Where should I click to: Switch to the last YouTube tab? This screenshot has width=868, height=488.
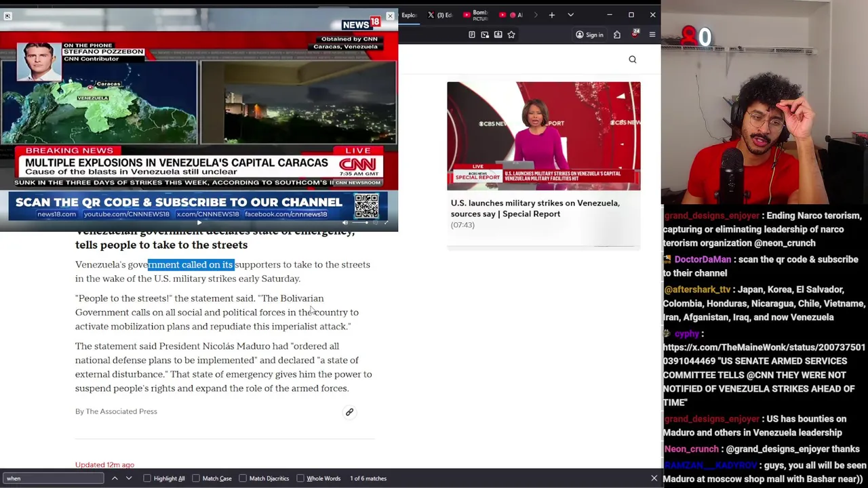click(512, 15)
